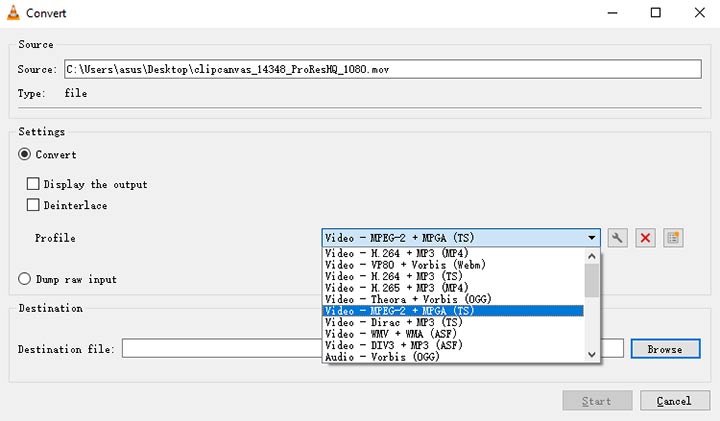Choose highlighted Video - MPEG-2 + MPGA (TS) entry

453,310
